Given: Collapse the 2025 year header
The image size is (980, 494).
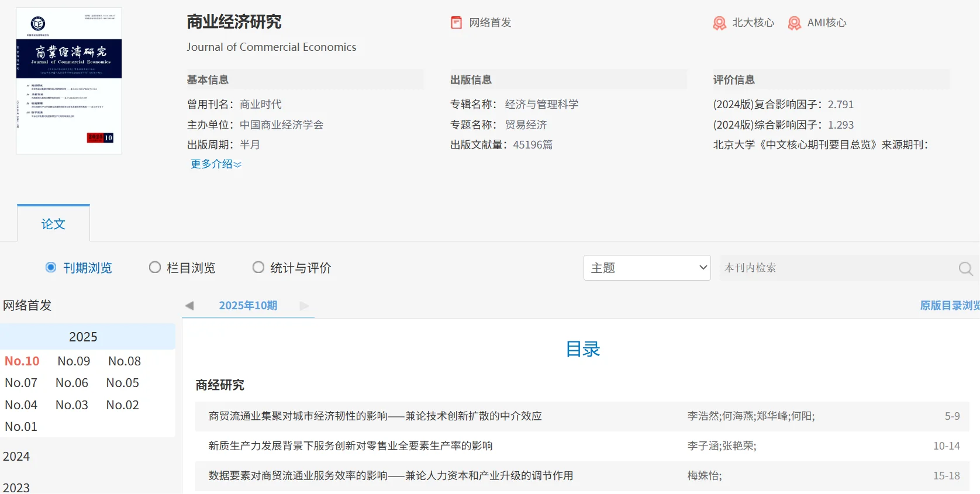Looking at the screenshot, I should [88, 337].
